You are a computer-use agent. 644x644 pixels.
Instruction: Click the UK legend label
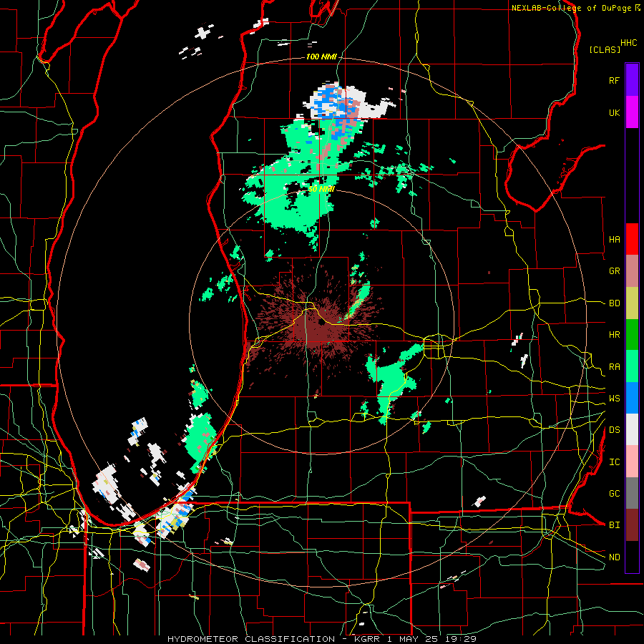click(x=614, y=112)
